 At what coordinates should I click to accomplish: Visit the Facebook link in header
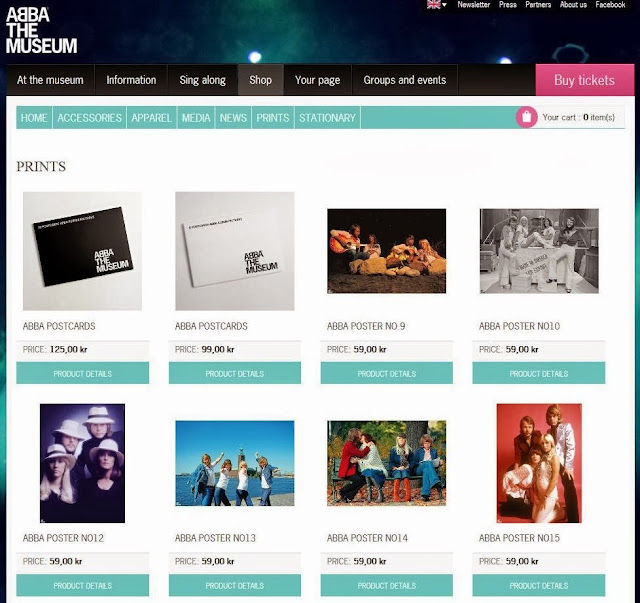click(x=610, y=4)
